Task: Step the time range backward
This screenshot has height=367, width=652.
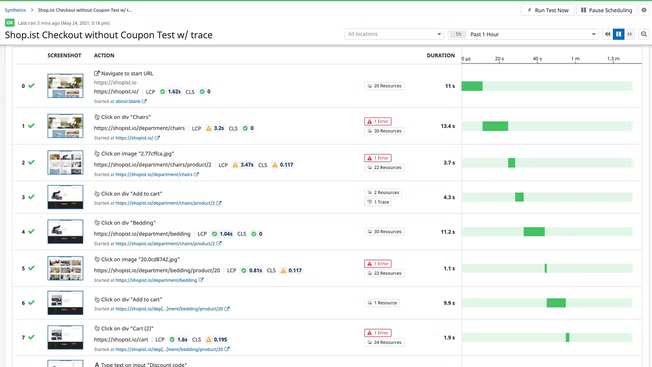Action: pos(608,34)
